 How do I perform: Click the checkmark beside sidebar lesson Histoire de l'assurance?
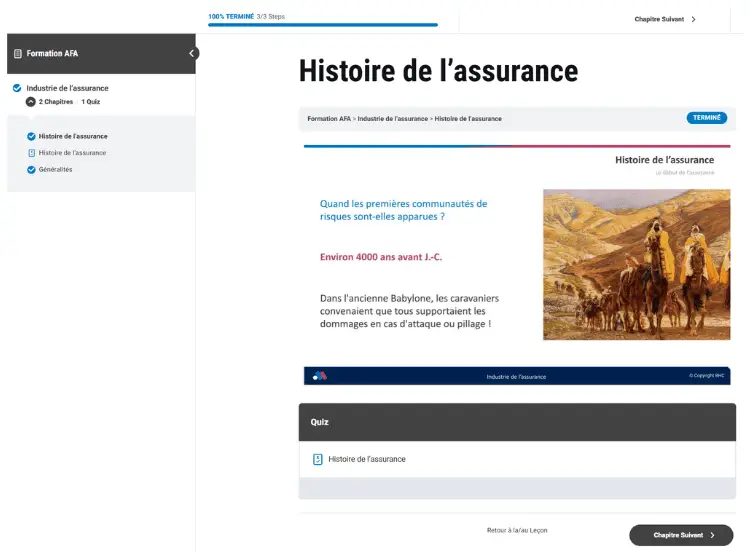click(32, 136)
